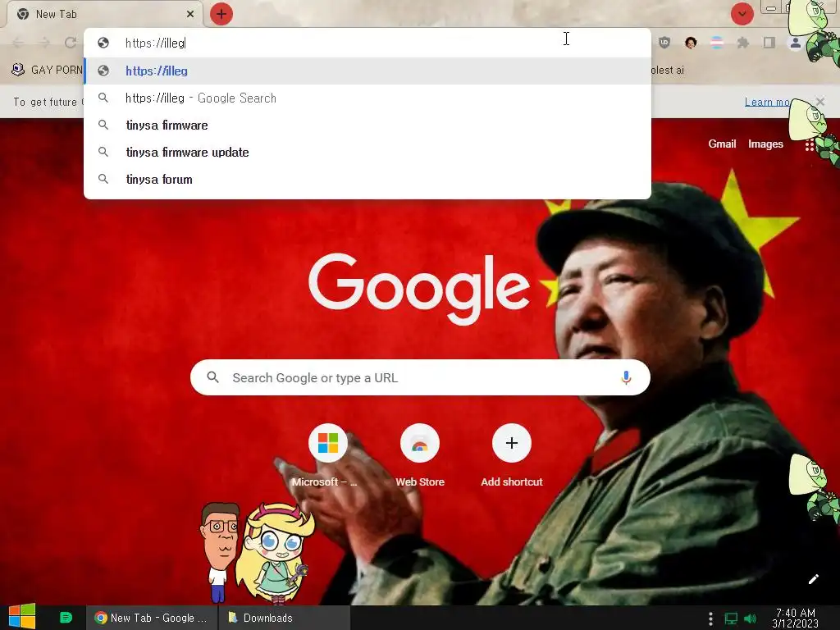The image size is (840, 630).
Task: Open the network status tray icon
Action: coord(731,619)
